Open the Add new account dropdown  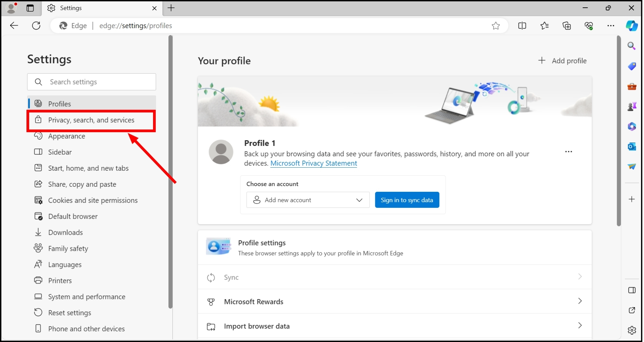point(307,200)
